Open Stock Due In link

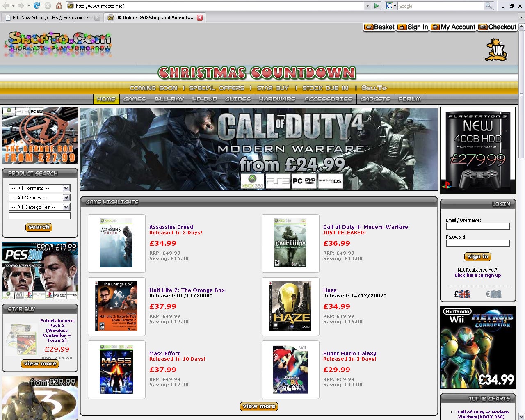pos(325,88)
